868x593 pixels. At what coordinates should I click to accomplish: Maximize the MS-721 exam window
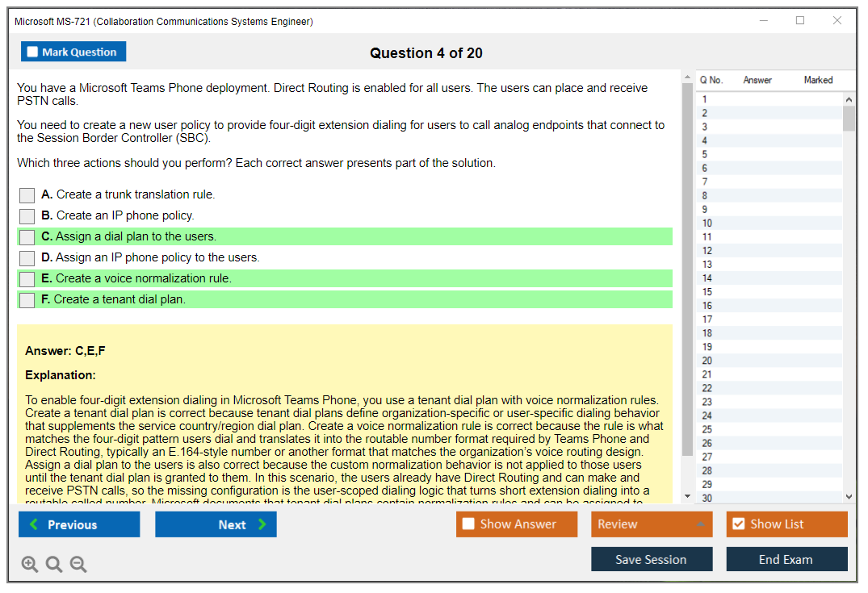tap(800, 20)
